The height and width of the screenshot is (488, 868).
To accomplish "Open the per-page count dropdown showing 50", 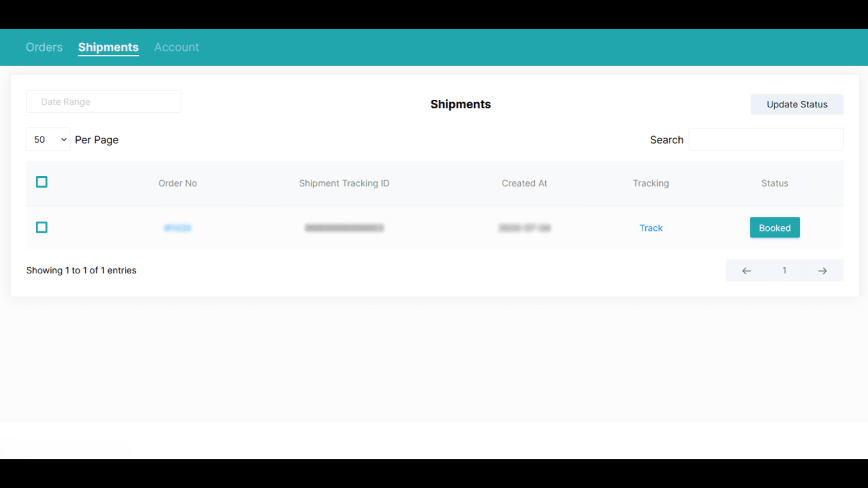I will point(48,139).
